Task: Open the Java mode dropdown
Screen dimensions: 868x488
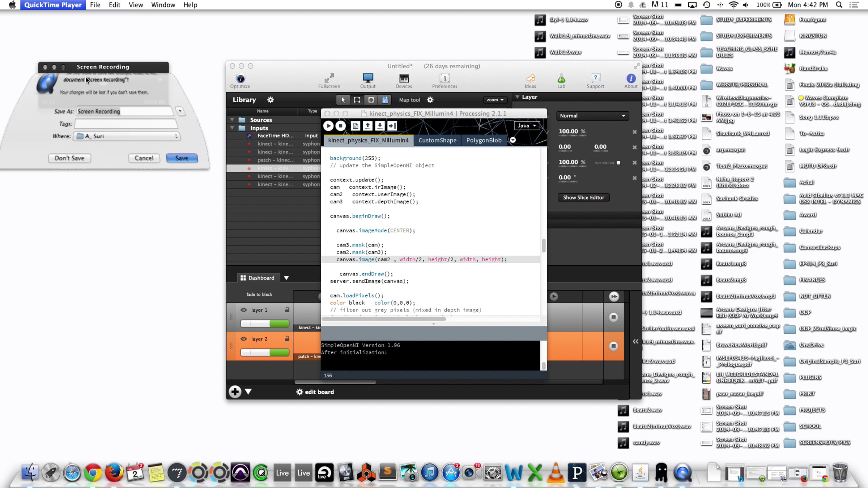Action: 527,125
